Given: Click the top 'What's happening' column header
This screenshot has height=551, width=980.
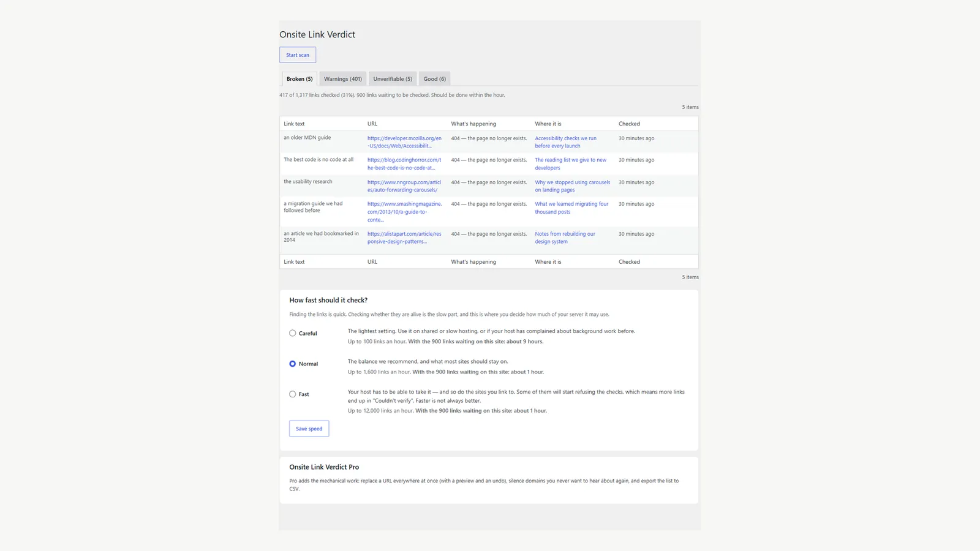Looking at the screenshot, I should (x=473, y=124).
